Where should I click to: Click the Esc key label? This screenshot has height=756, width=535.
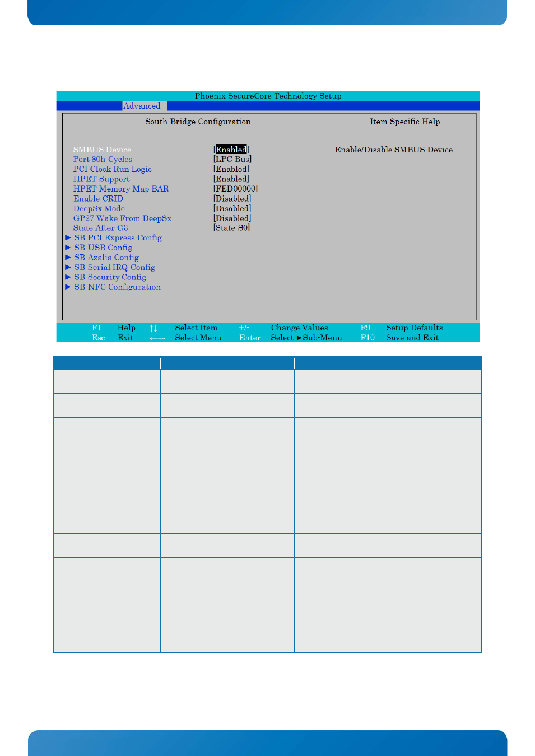coord(99,338)
